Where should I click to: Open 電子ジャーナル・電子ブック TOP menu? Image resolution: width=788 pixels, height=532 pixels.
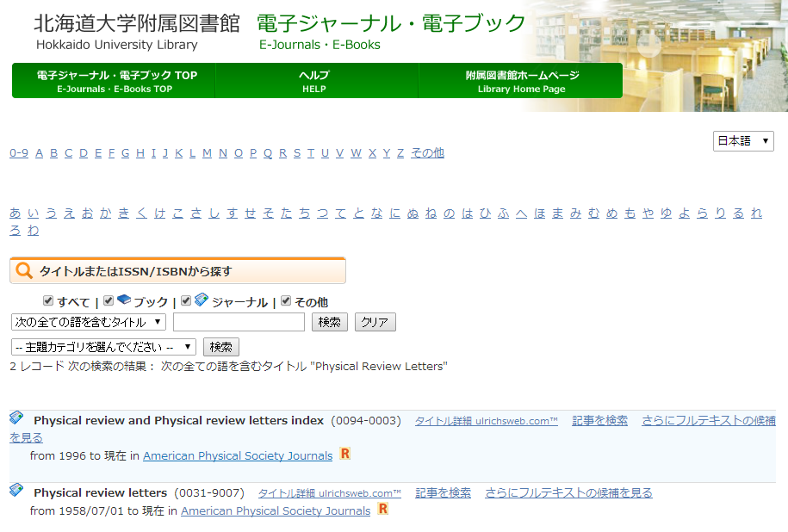pyautogui.click(x=115, y=81)
